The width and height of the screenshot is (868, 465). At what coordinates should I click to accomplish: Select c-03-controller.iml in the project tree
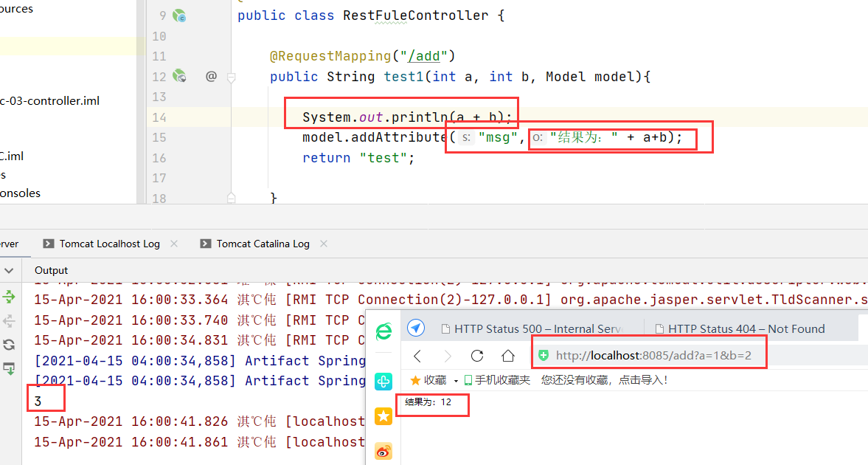coord(50,101)
